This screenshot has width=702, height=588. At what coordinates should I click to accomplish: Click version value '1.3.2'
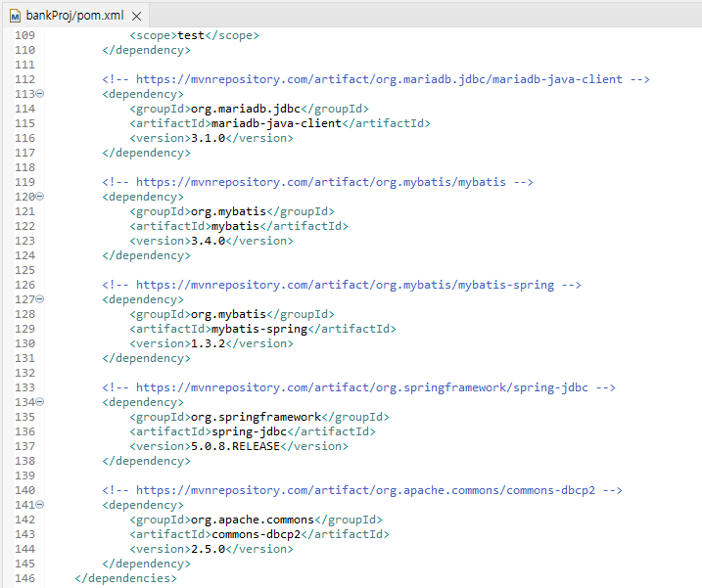pyautogui.click(x=209, y=343)
